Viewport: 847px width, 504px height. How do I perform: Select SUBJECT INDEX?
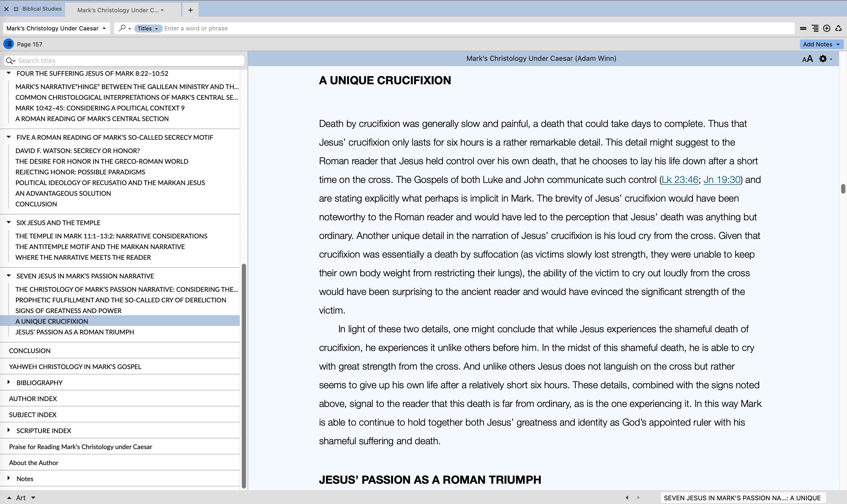[x=33, y=415]
